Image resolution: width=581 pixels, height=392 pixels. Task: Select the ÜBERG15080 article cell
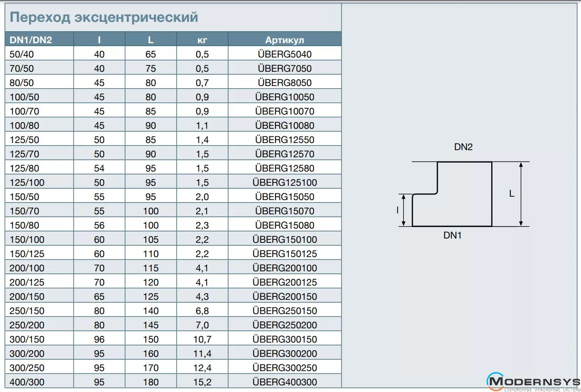[285, 225]
